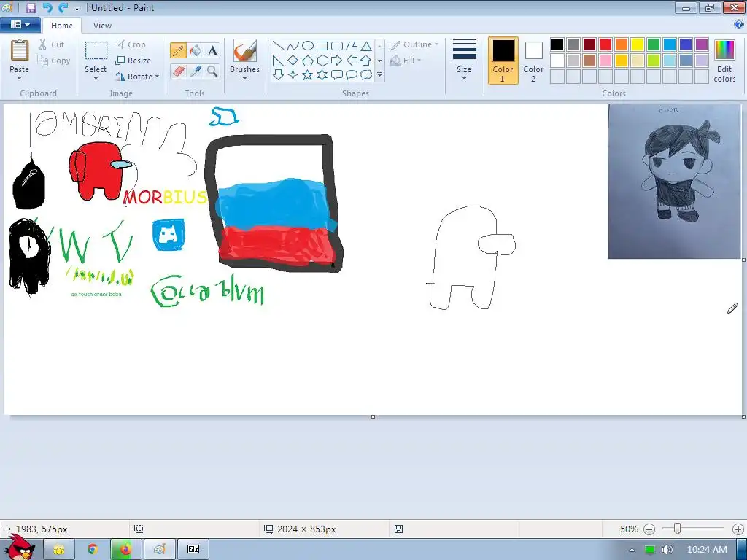747x560 pixels.
Task: Click the Undo arrow in title bar
Action: [x=47, y=7]
